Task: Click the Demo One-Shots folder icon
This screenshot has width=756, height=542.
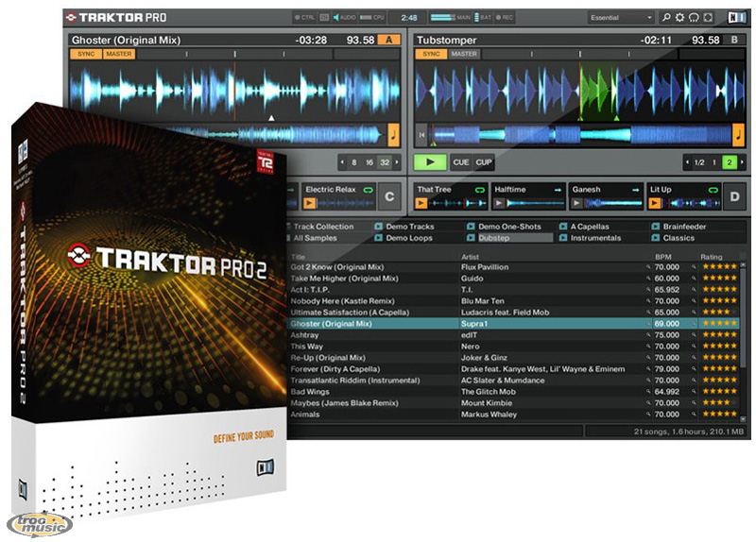Action: click(x=471, y=227)
